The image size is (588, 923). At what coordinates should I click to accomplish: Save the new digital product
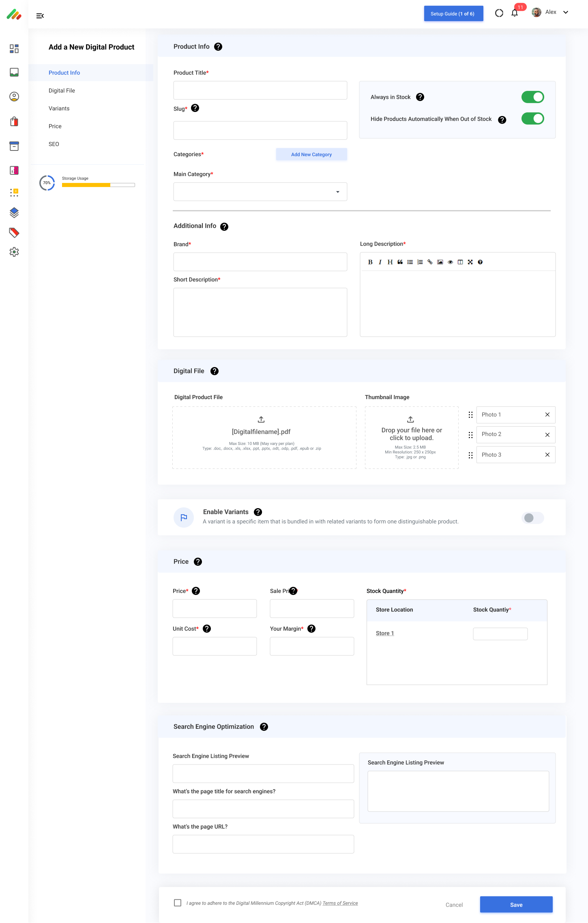(516, 905)
